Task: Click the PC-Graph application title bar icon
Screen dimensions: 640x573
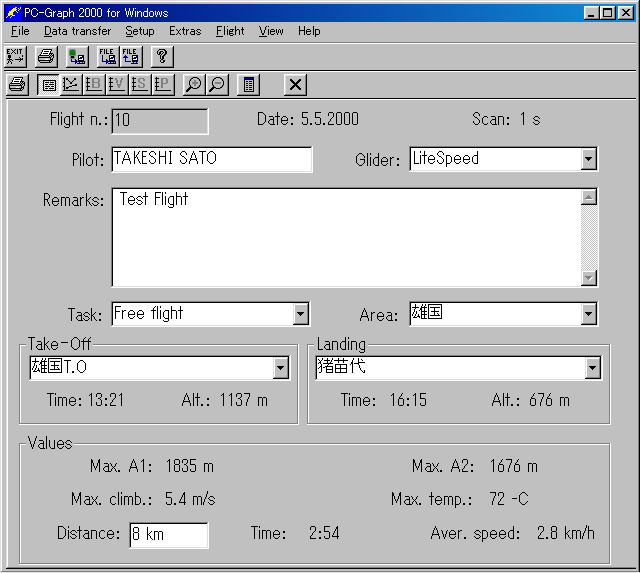Action: click(13, 13)
